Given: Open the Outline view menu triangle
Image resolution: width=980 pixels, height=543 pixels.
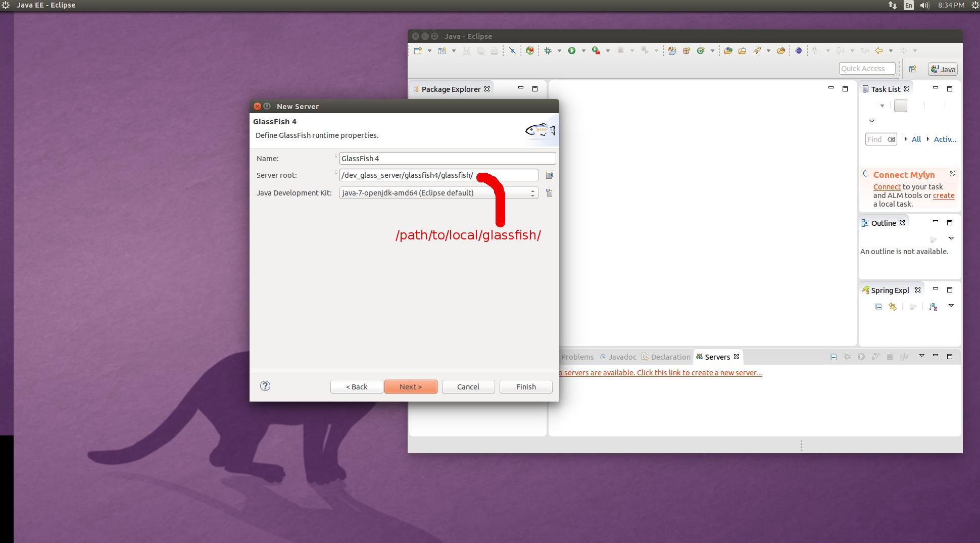Looking at the screenshot, I should (x=951, y=238).
